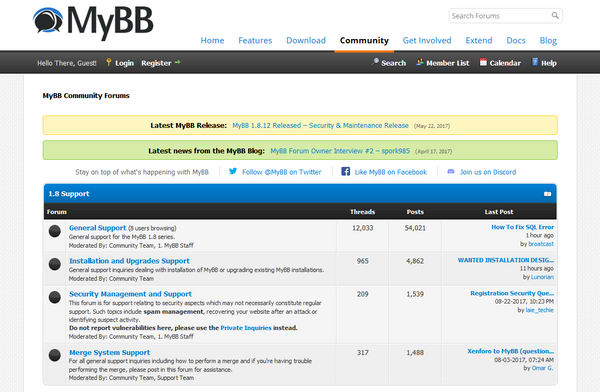Open the Help toolbar item
The width and height of the screenshot is (600, 392).
tap(548, 63)
